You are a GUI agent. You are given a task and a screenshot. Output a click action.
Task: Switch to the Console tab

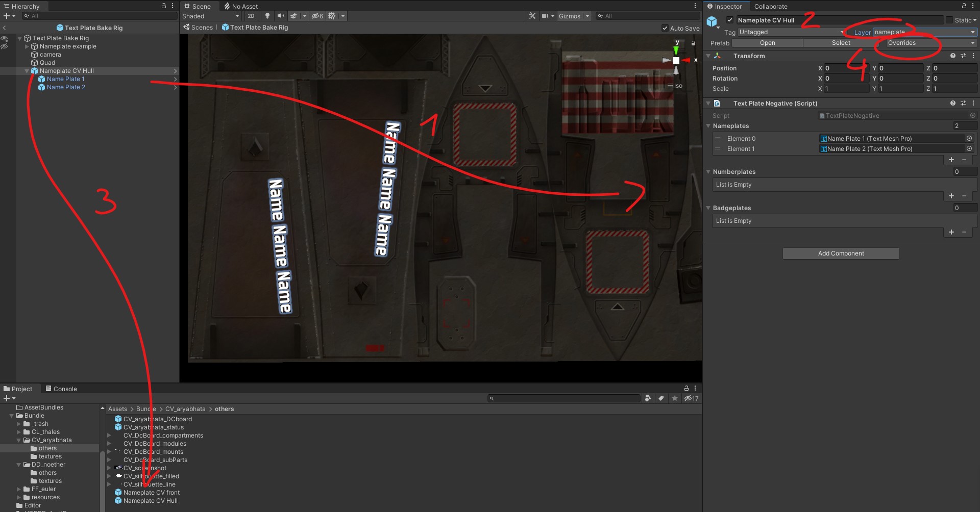pyautogui.click(x=61, y=389)
